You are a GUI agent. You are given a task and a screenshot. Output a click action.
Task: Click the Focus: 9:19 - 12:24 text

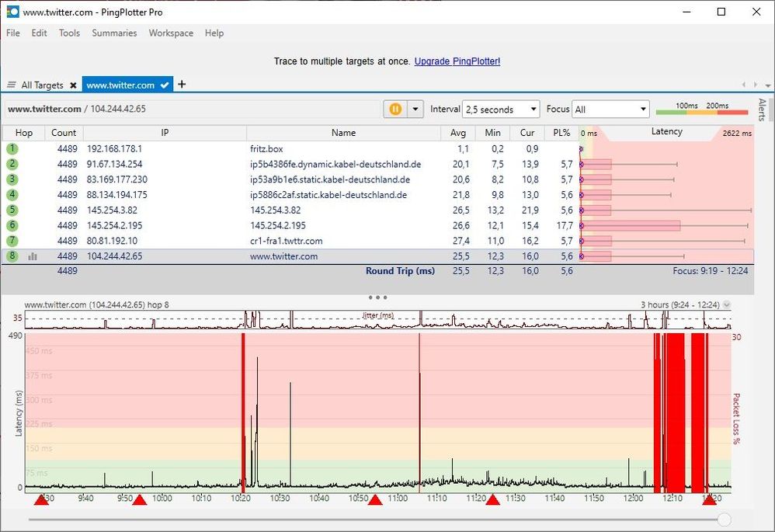[x=711, y=270]
